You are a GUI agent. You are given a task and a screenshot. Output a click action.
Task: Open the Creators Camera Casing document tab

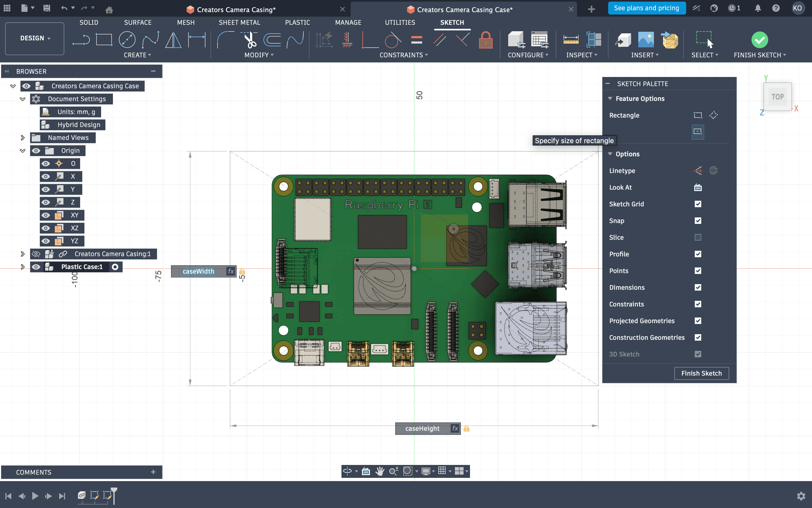(x=236, y=10)
